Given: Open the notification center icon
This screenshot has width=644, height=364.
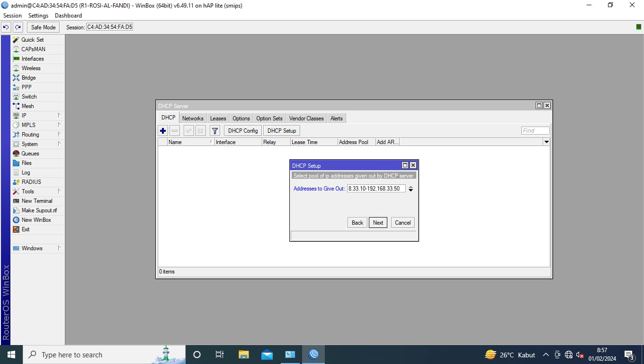Looking at the screenshot, I should pos(630,355).
